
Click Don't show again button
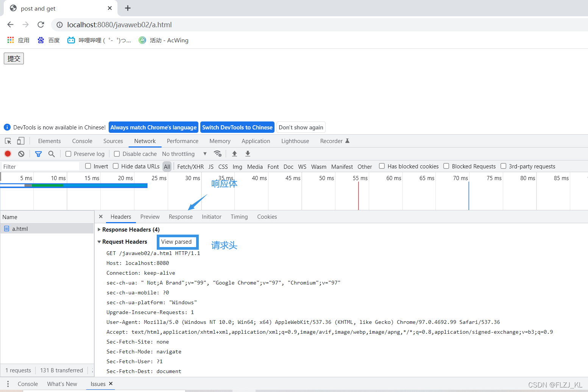pyautogui.click(x=301, y=128)
